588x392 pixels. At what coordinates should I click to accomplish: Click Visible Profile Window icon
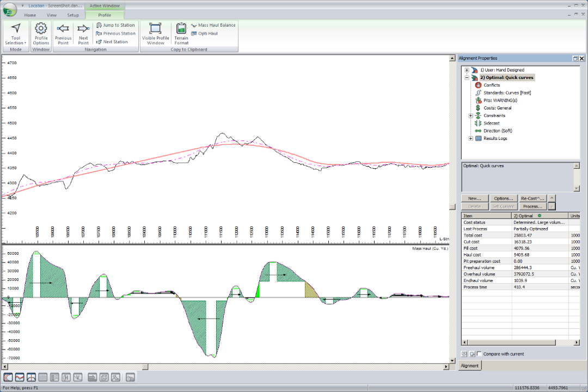tap(155, 29)
